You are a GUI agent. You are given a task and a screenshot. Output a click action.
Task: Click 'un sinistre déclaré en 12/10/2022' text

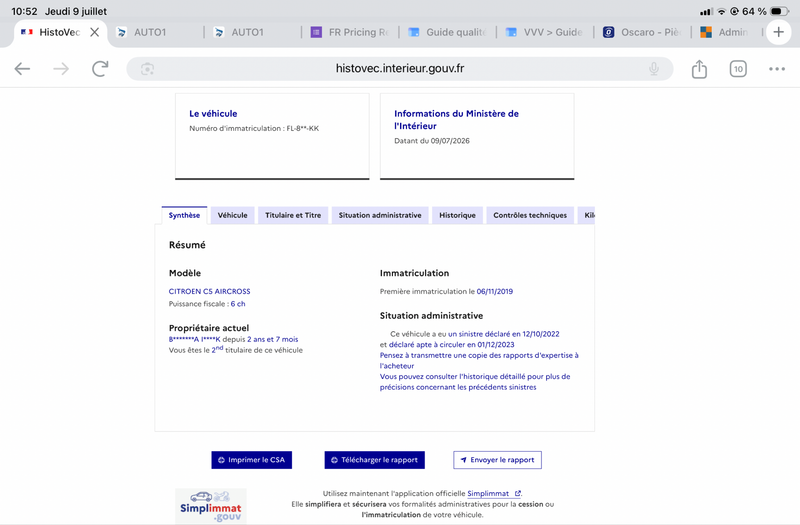(504, 334)
